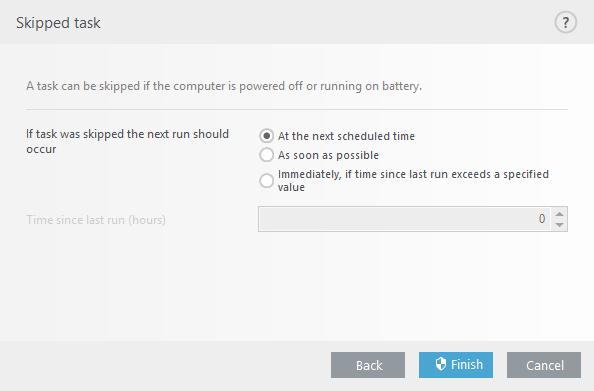This screenshot has width=594, height=391.
Task: Decrease hours with the spinner down arrow
Action: point(559,225)
